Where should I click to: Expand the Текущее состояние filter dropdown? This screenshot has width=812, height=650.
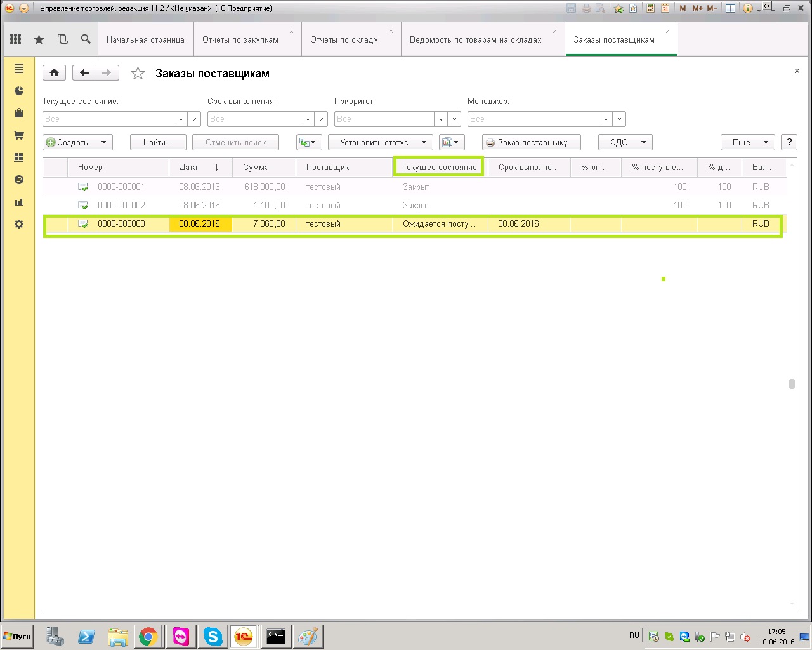181,119
